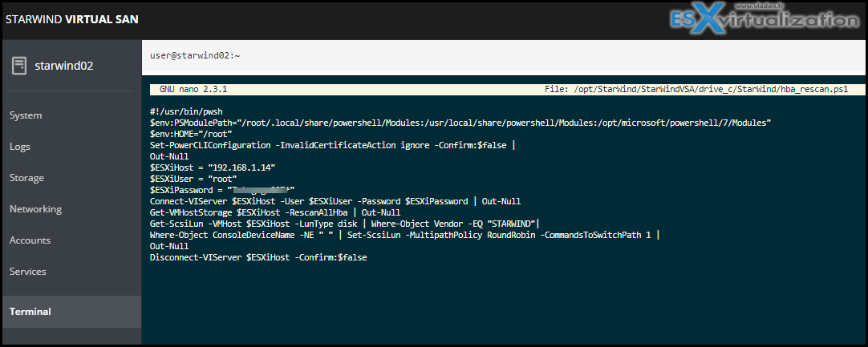Click the Connect-VIServer command line
Image resolution: width=868 pixels, height=347 pixels.
[x=335, y=201]
